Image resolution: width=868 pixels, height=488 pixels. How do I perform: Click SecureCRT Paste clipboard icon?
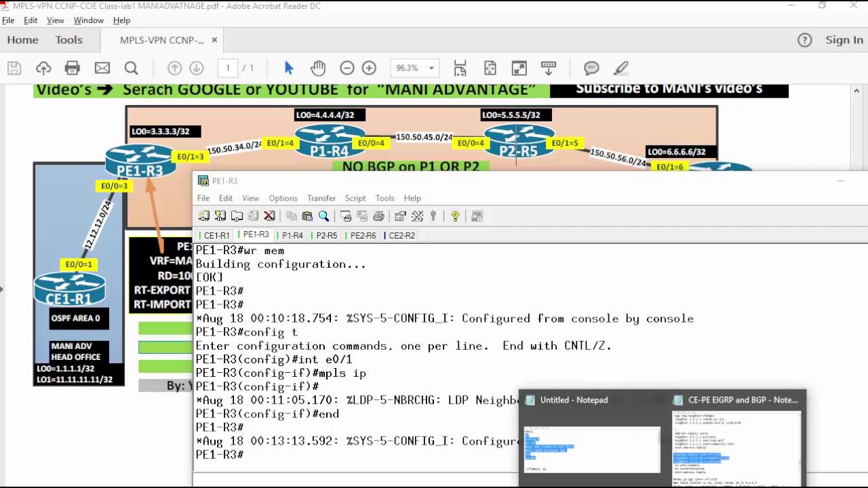click(307, 216)
